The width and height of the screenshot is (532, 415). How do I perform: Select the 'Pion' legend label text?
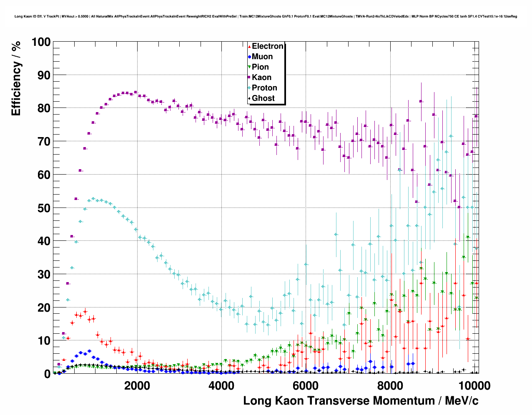tap(260, 67)
